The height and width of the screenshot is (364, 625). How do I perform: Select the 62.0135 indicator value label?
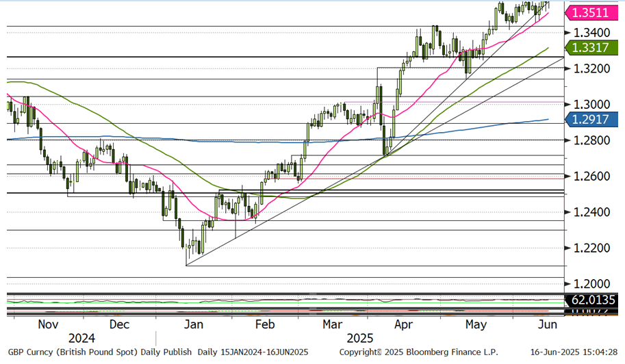(593, 300)
